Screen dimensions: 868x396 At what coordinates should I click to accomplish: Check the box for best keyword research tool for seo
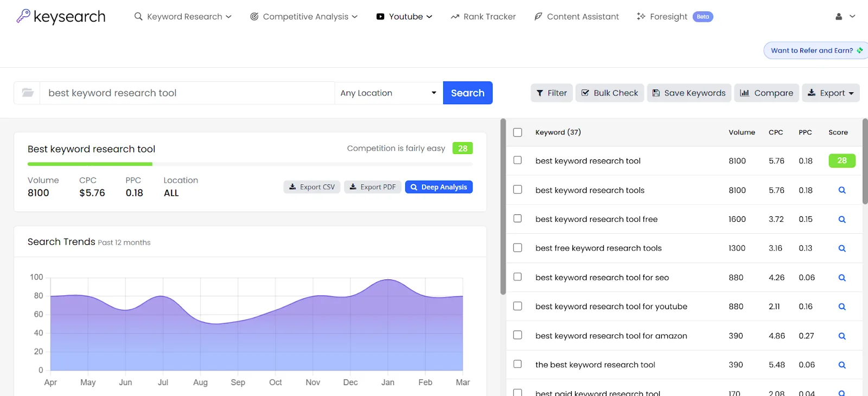518,277
